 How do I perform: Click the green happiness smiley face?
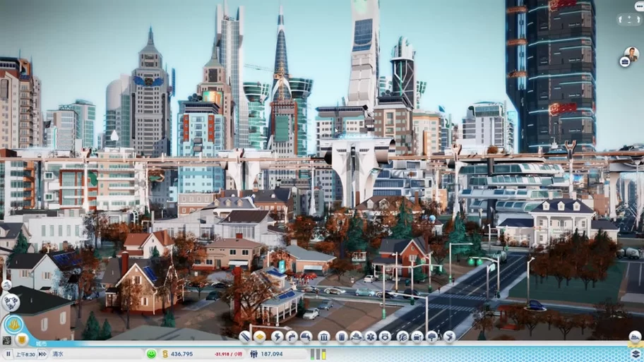point(152,354)
